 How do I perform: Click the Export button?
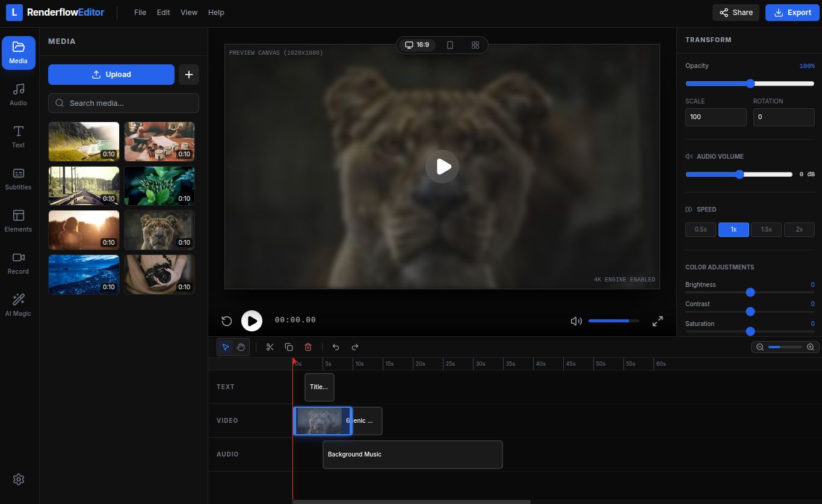pyautogui.click(x=792, y=12)
